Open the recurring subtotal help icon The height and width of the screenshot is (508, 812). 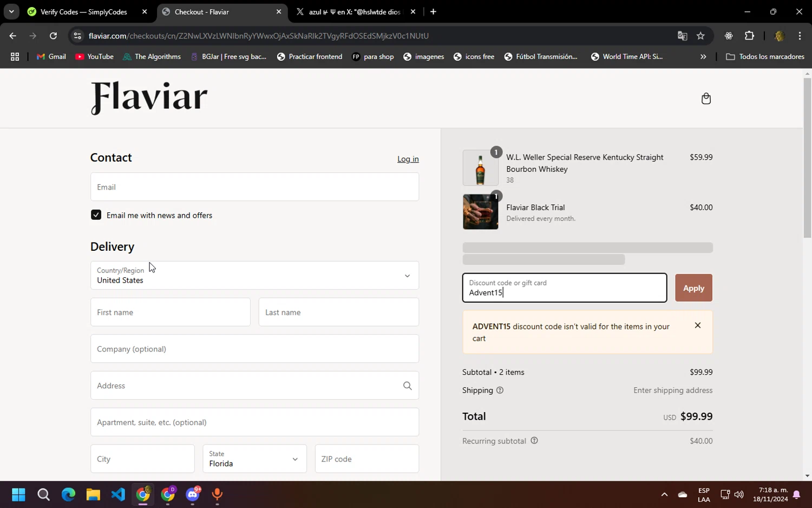[x=534, y=440]
